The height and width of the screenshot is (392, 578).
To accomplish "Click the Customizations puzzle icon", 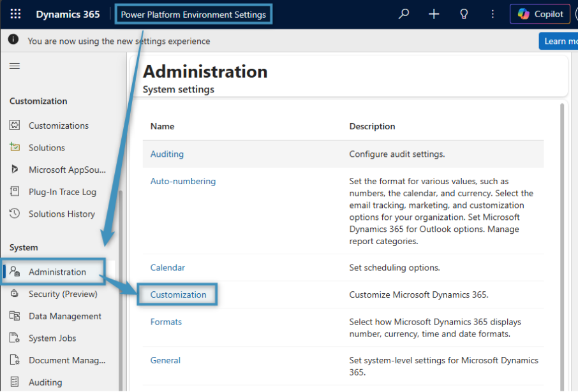I will coord(15,126).
